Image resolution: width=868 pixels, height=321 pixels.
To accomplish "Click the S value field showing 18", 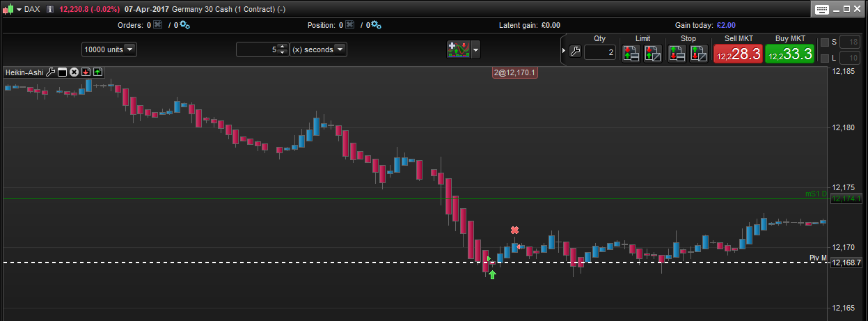I will point(851,42).
